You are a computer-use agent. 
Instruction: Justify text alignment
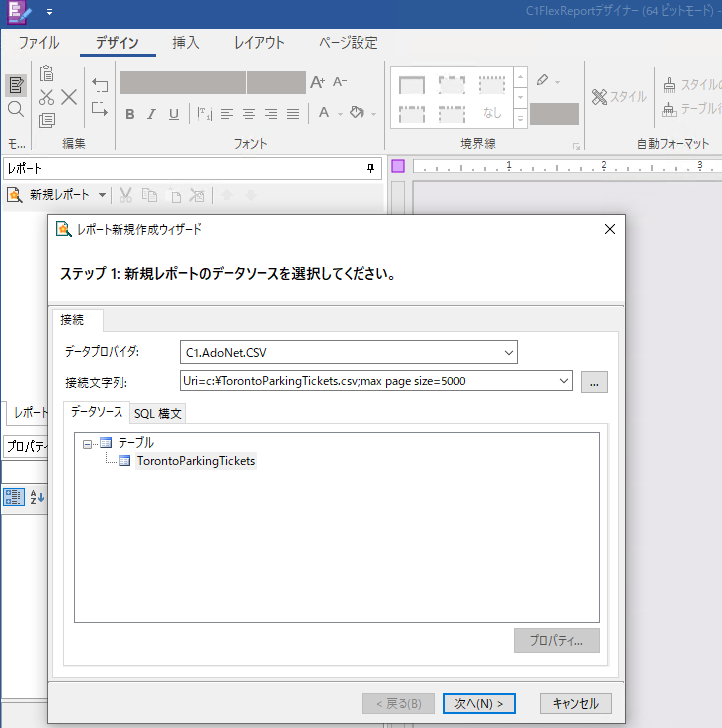click(x=293, y=114)
